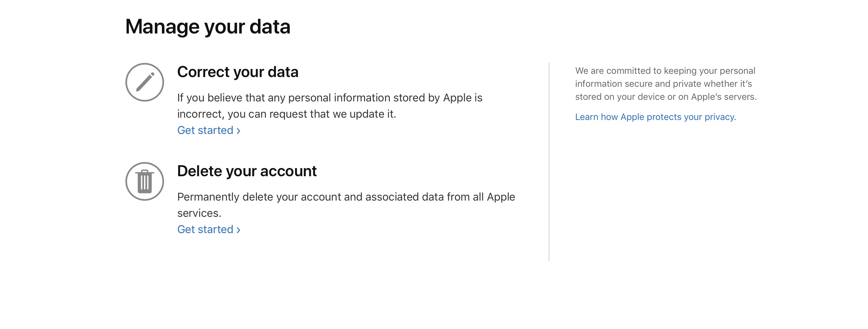Viewport: 868px width, 329px height.
Task: Click the Manage your data page title
Action: coord(208,27)
